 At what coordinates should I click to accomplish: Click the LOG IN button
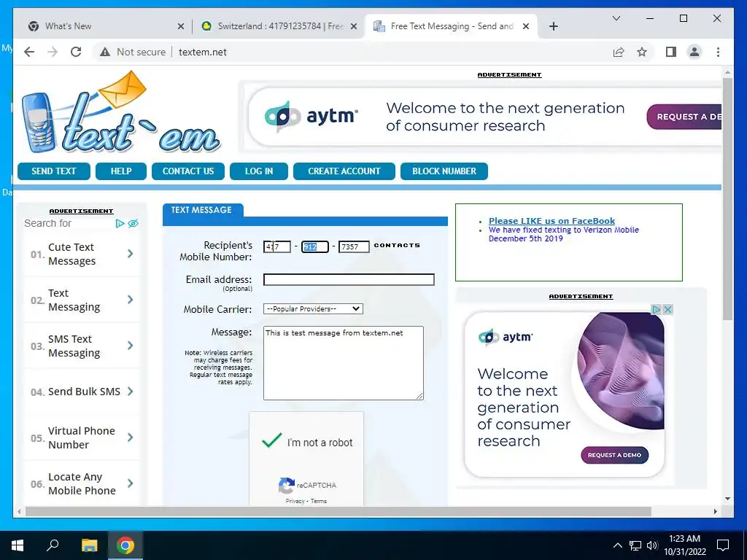pos(259,171)
